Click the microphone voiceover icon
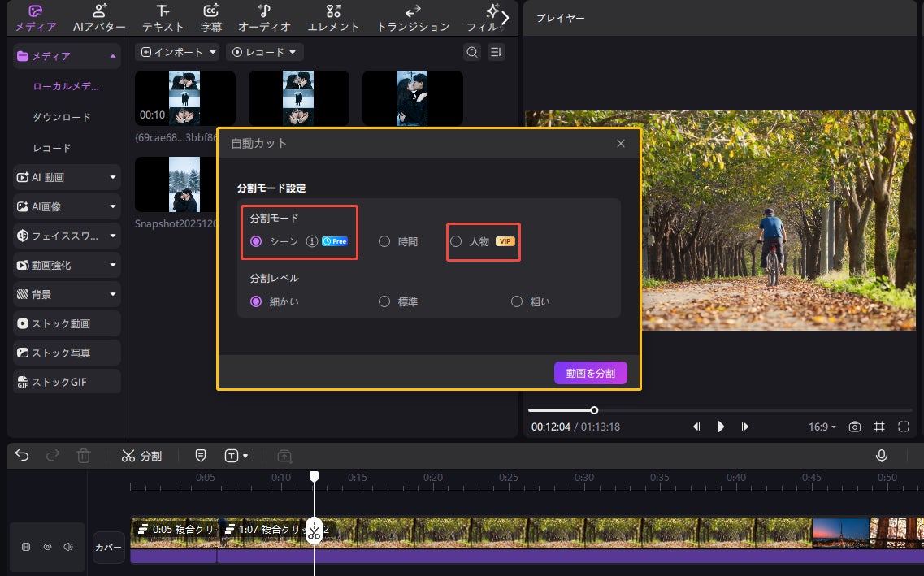 coord(882,456)
